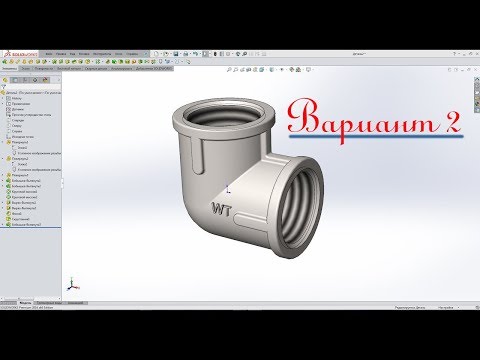
Task: Expand the Бобышка-Вытянуть2 feature node
Action: click(x=3, y=186)
